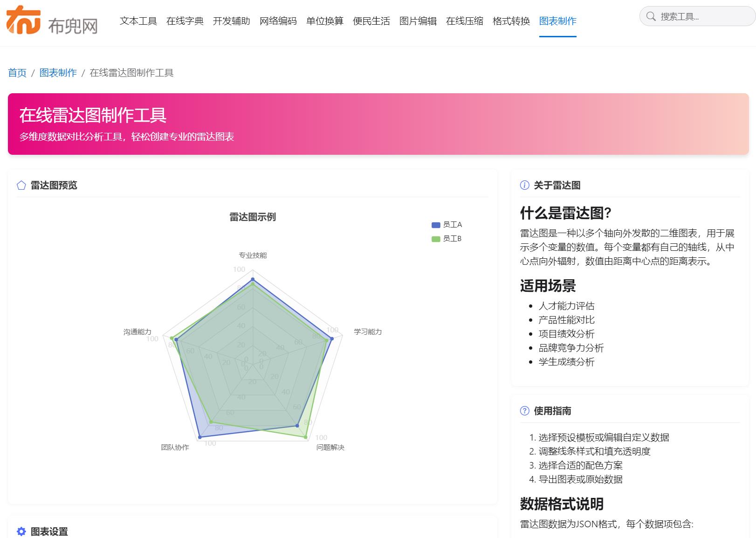Open the 文本工具 menu

[138, 21]
